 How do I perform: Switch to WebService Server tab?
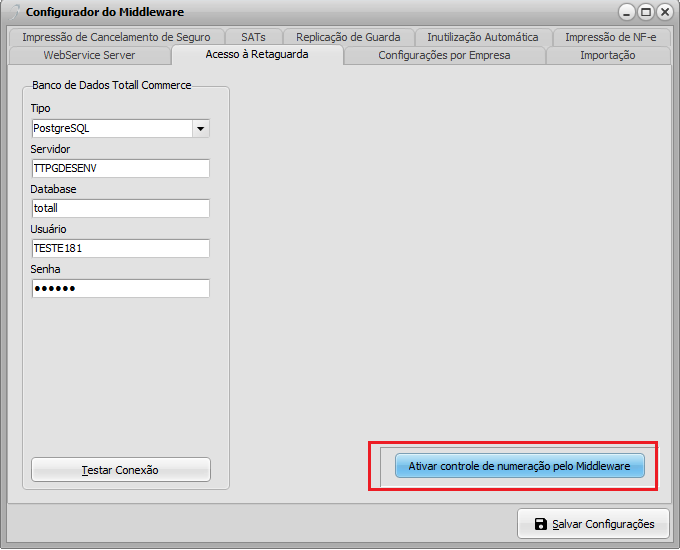click(89, 55)
